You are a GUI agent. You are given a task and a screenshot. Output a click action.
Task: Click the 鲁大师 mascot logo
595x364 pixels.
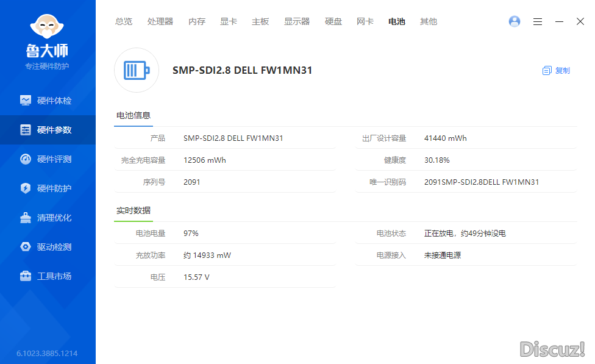point(47,27)
